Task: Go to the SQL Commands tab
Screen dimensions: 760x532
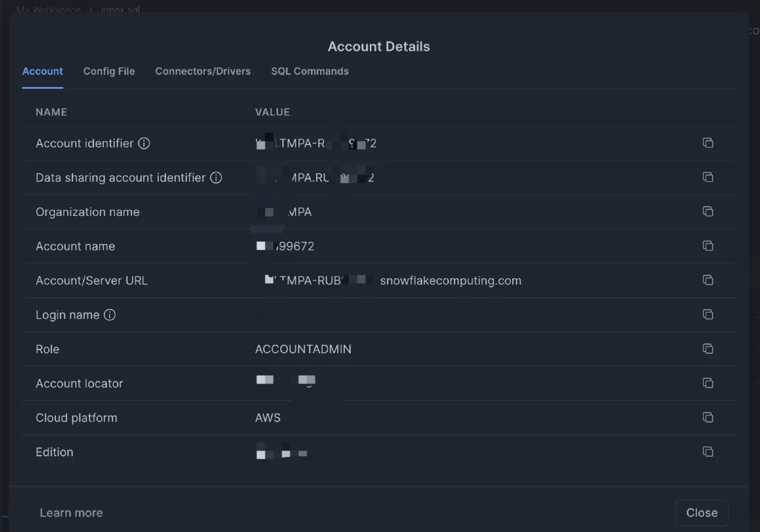Action: pos(309,71)
